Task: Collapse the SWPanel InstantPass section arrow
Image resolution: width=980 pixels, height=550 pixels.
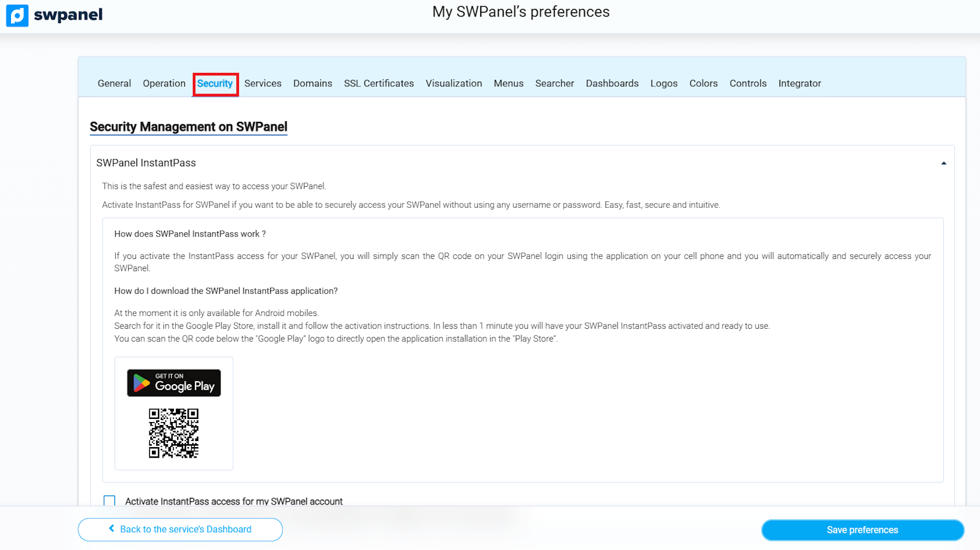Action: (x=943, y=164)
